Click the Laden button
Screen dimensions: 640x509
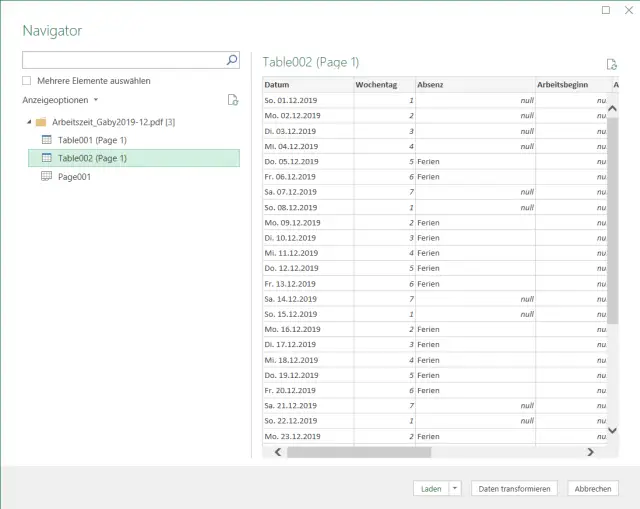(431, 488)
